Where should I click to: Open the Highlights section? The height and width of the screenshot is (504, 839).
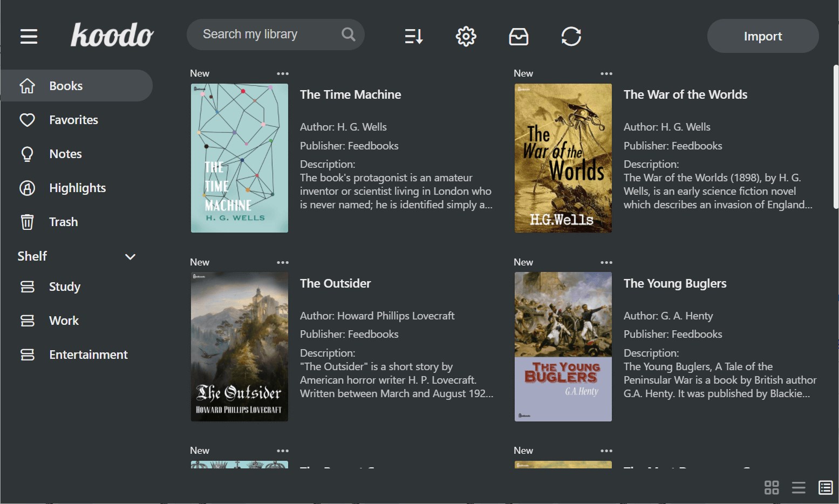point(77,188)
